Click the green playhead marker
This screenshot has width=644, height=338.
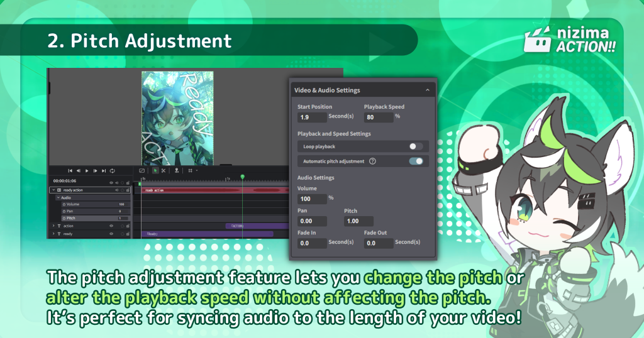point(242,177)
